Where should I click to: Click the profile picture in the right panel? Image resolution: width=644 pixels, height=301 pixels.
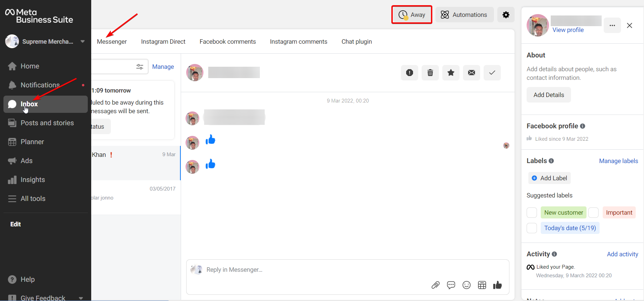pyautogui.click(x=538, y=25)
